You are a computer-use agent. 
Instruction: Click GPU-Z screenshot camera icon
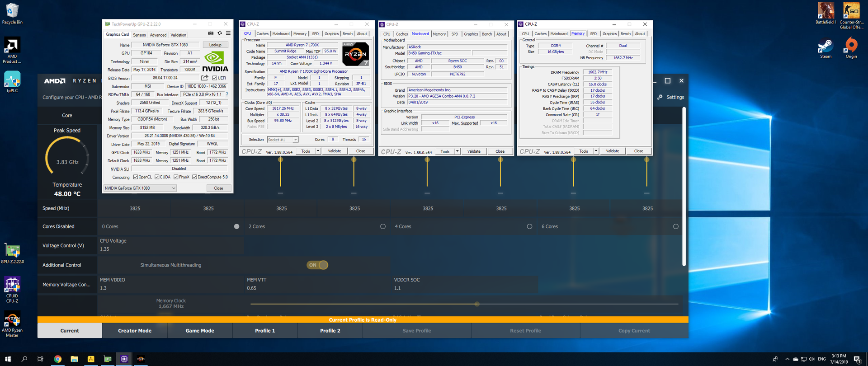tap(211, 33)
